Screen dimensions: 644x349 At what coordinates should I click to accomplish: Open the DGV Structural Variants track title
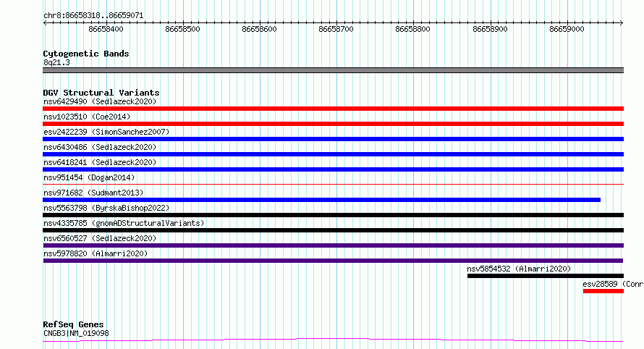[x=101, y=93]
